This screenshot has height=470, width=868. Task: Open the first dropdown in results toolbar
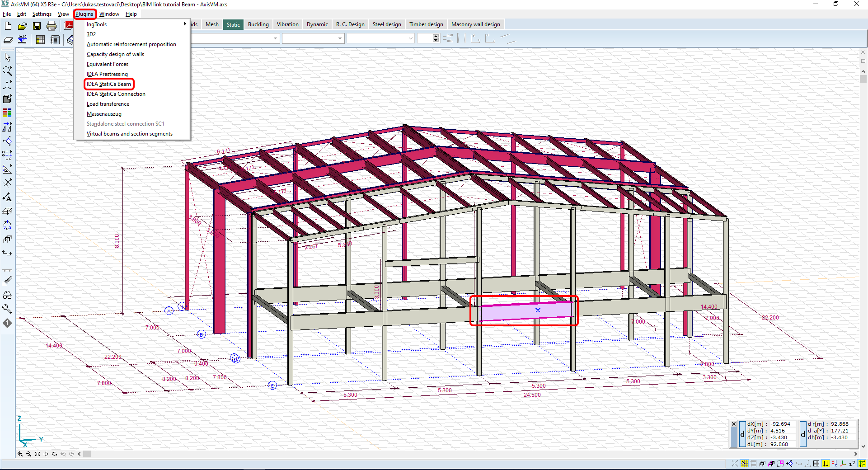click(x=275, y=38)
